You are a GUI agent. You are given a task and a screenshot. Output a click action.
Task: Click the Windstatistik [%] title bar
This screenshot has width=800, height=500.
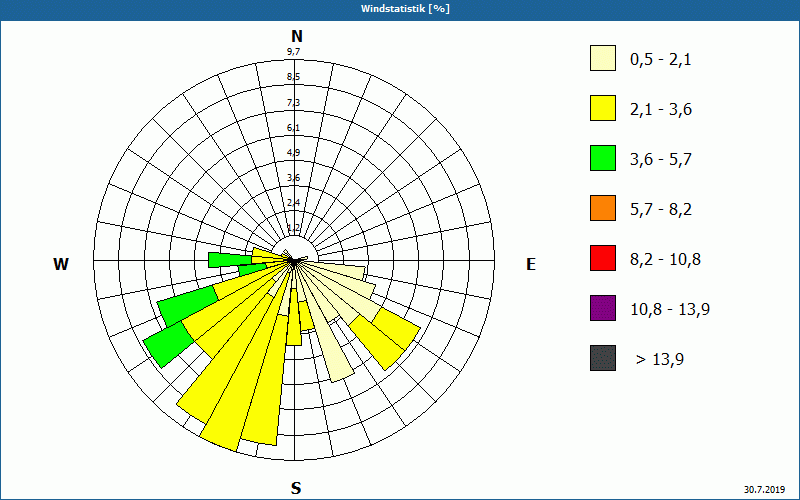point(400,9)
